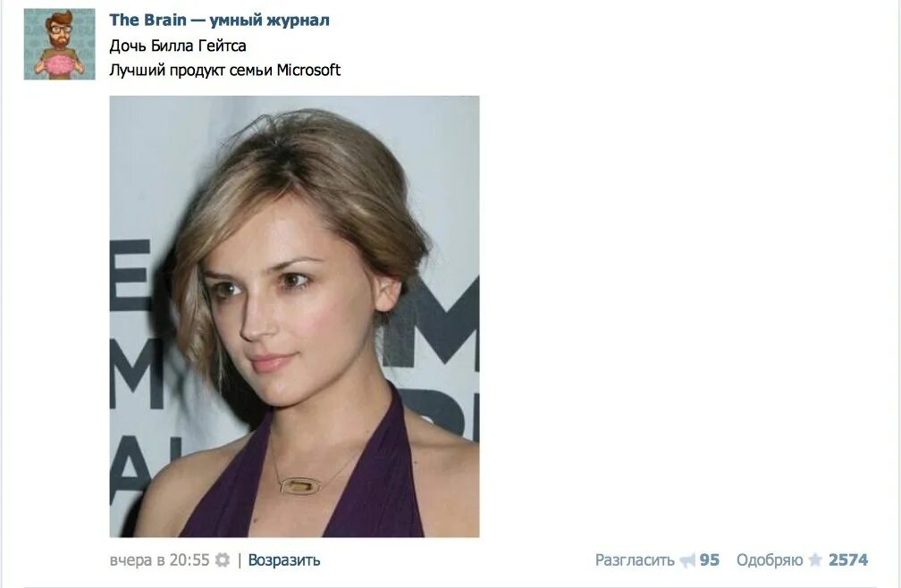The image size is (901, 588).
Task: Open the post settings gear icon
Action: [x=223, y=560]
